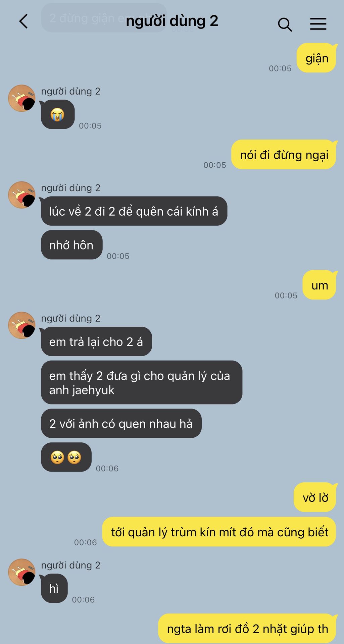Tap 'ngta làm rơi đồ 2 nhặt giúp th' bubble
This screenshot has width=344, height=644.
247,629
